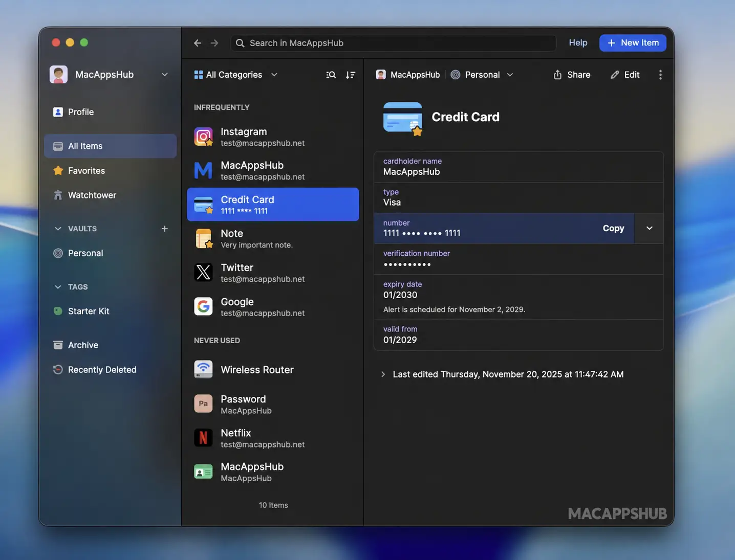Click the verification number field
This screenshot has height=560, width=735.
coord(518,259)
